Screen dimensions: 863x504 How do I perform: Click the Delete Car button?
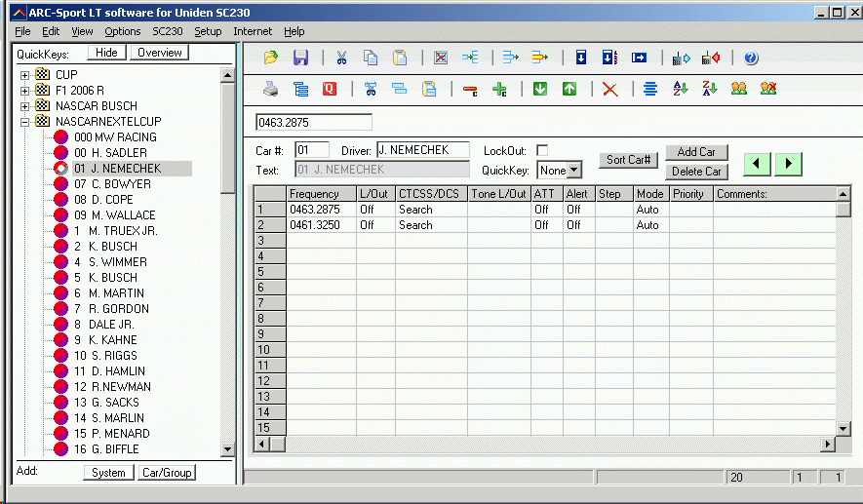696,172
